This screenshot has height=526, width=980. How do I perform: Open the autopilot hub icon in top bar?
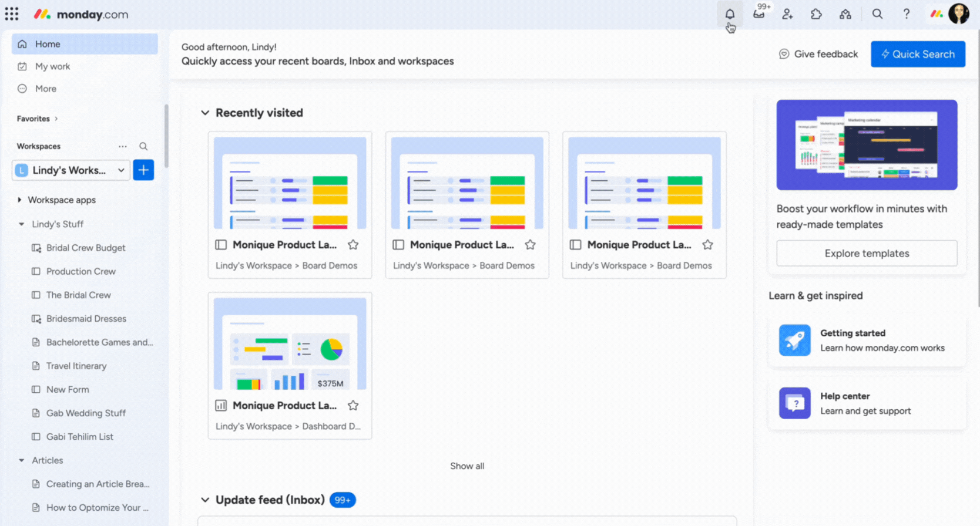pos(845,14)
